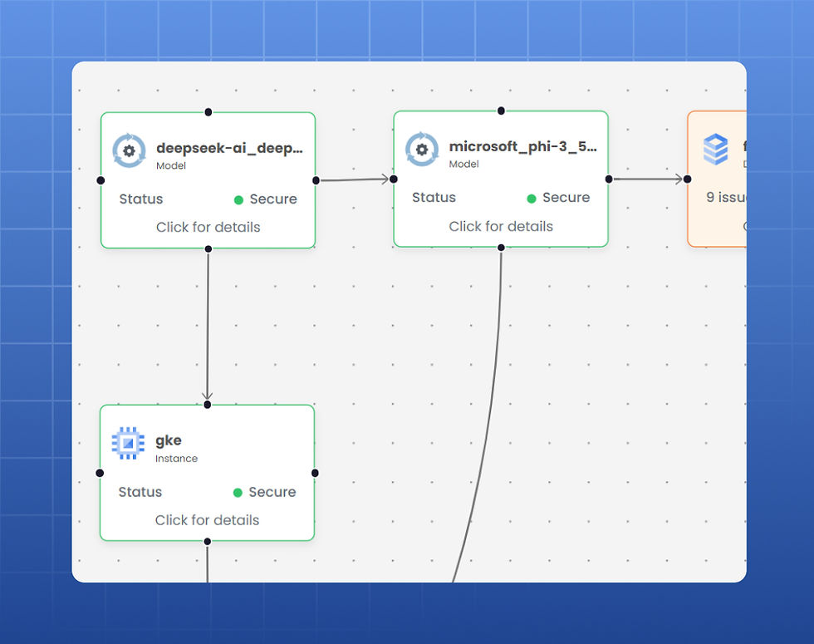
Task: Click the Instance label under gke
Action: coord(176,459)
